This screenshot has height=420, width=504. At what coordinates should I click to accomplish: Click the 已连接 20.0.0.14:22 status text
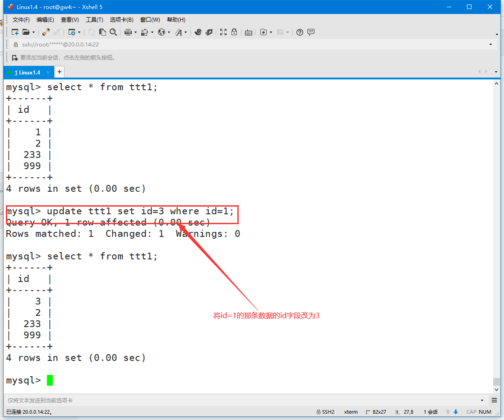tap(29, 412)
